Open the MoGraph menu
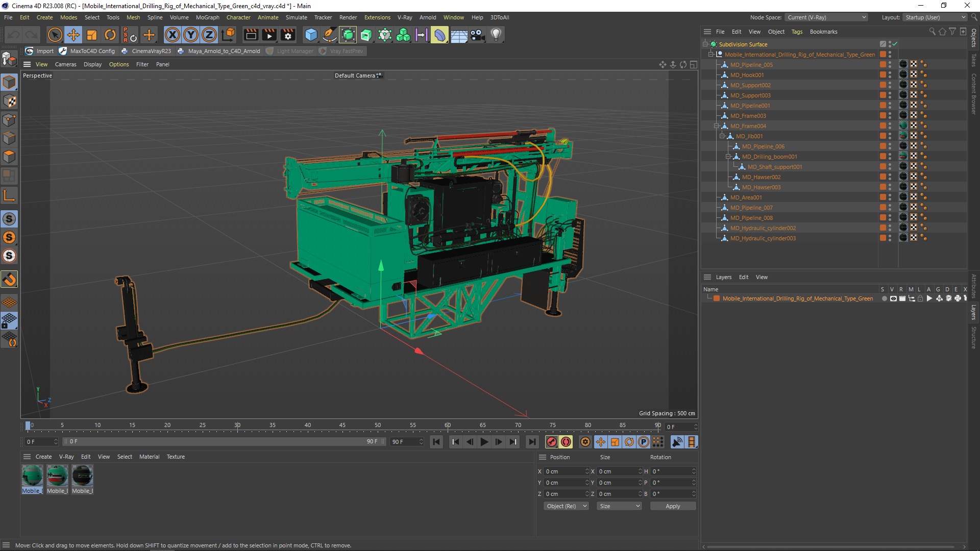Screen dimensions: 980x551 (207, 17)
